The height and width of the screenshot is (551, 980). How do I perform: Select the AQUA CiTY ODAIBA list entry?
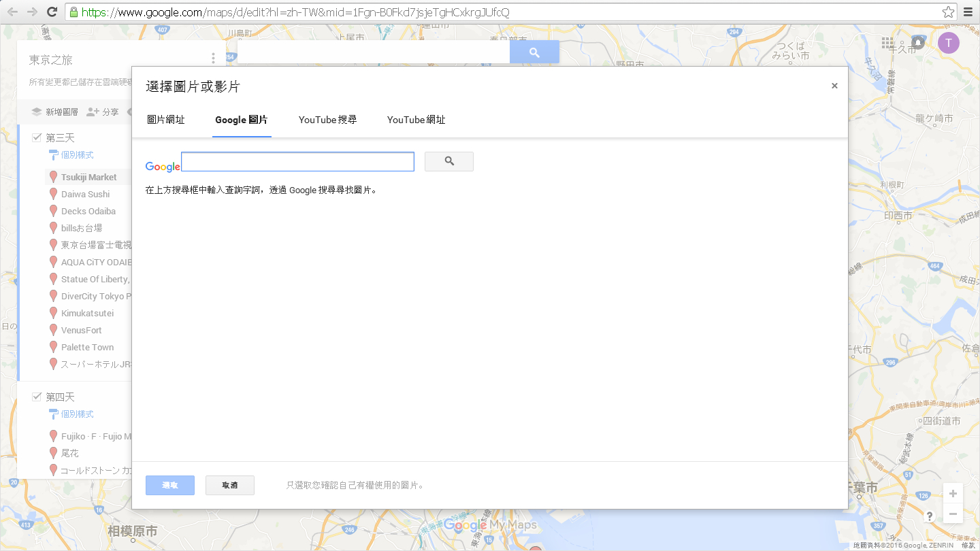coord(96,262)
